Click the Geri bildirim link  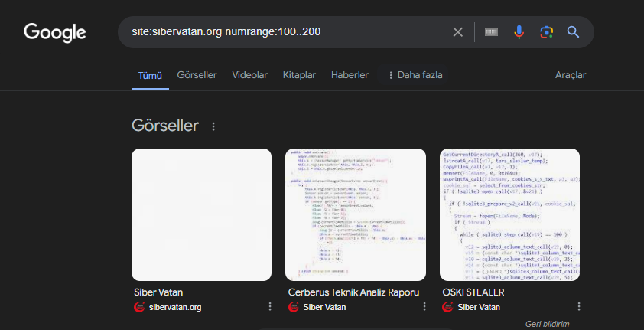pyautogui.click(x=548, y=324)
